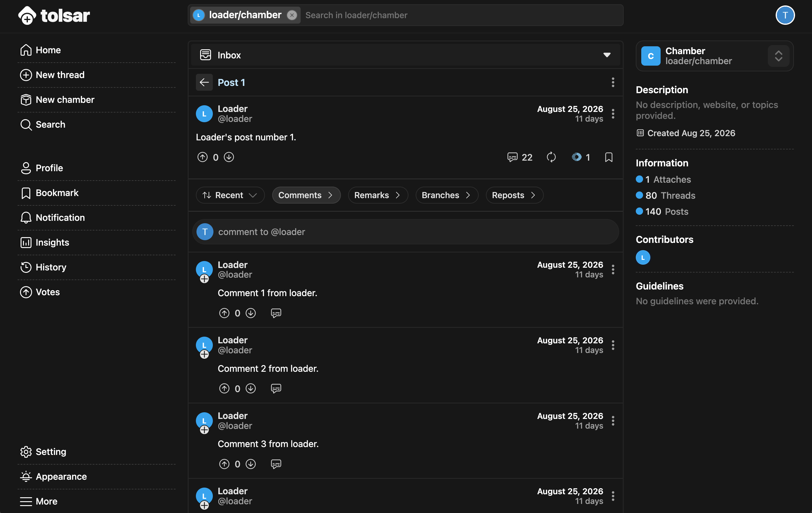The height and width of the screenshot is (513, 812).
Task: Select the Comments tab
Action: 306,195
